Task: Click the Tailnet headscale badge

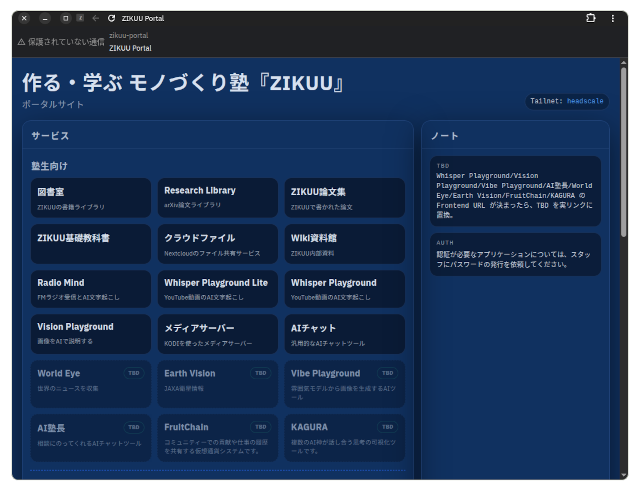Action: point(567,101)
